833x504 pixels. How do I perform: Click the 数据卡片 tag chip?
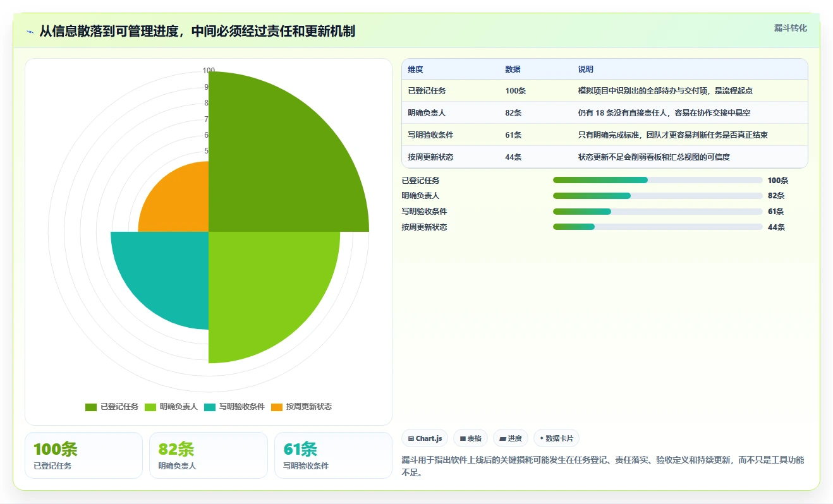[556, 438]
